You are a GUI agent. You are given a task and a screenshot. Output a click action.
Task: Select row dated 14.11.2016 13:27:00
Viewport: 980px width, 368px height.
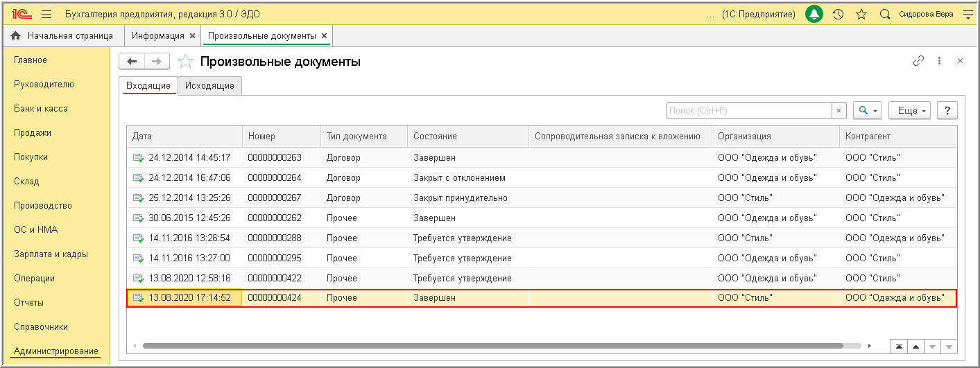tap(542, 259)
